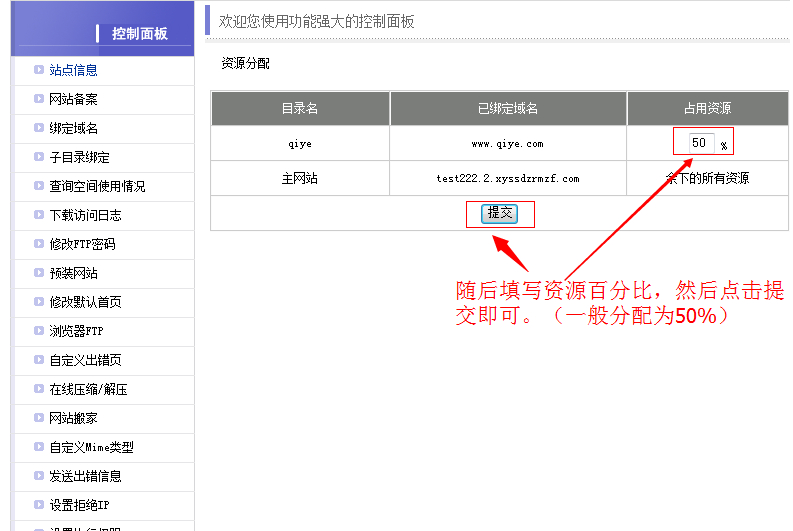The width and height of the screenshot is (793, 531).
Task: Click the 欢迎您使用功能强大的控制面板 heading
Action: pos(317,22)
